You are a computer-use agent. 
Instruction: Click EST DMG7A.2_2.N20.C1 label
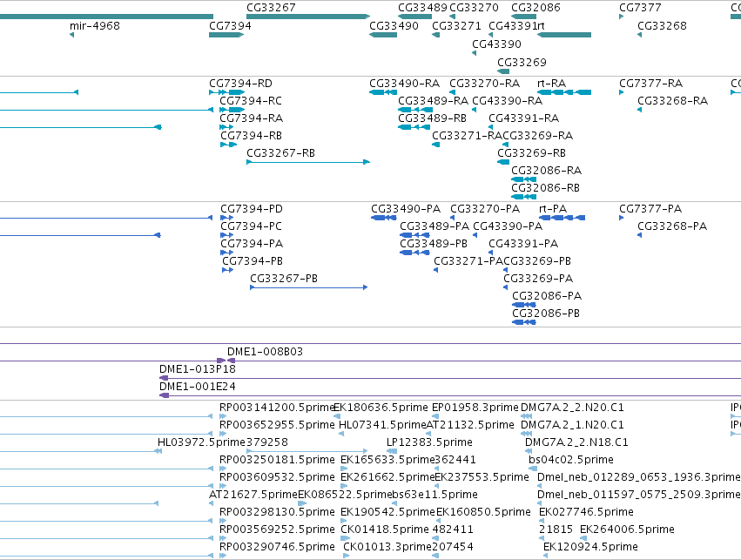point(572,408)
